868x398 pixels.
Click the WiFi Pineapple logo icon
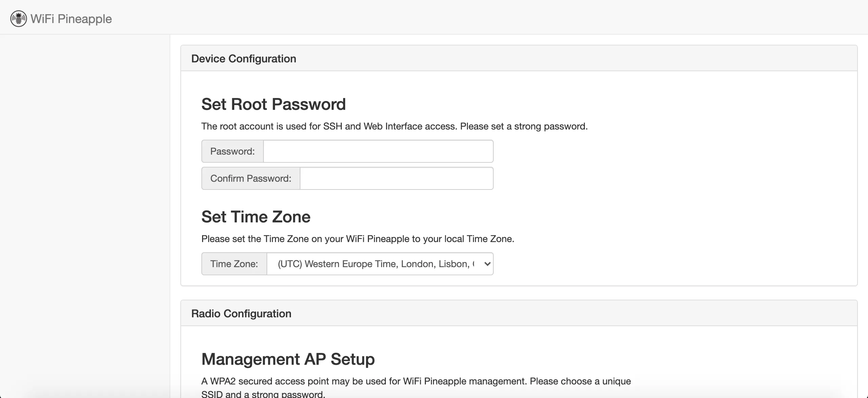(18, 19)
